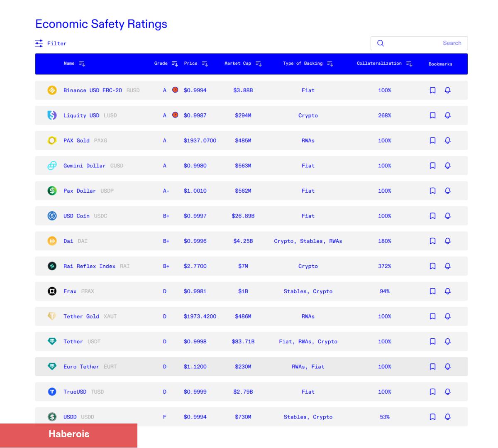Bookmark the Gemini Dollar row
This screenshot has height=448, width=498.
pyautogui.click(x=432, y=166)
